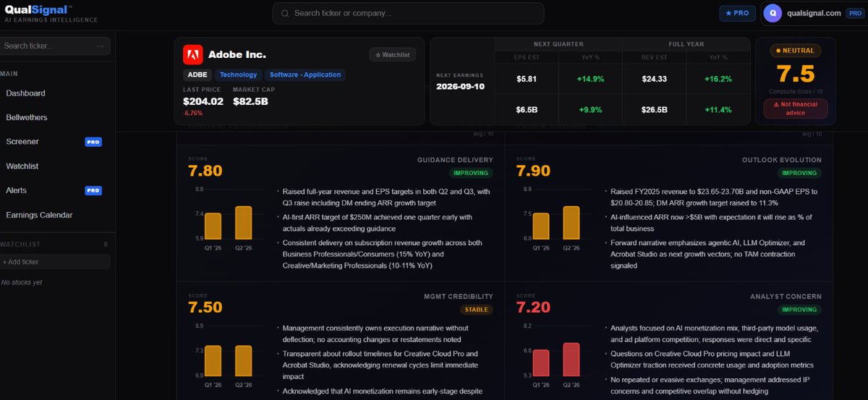Click the NEXT QUARTER column header
The width and height of the screenshot is (868, 400).
pyautogui.click(x=558, y=44)
